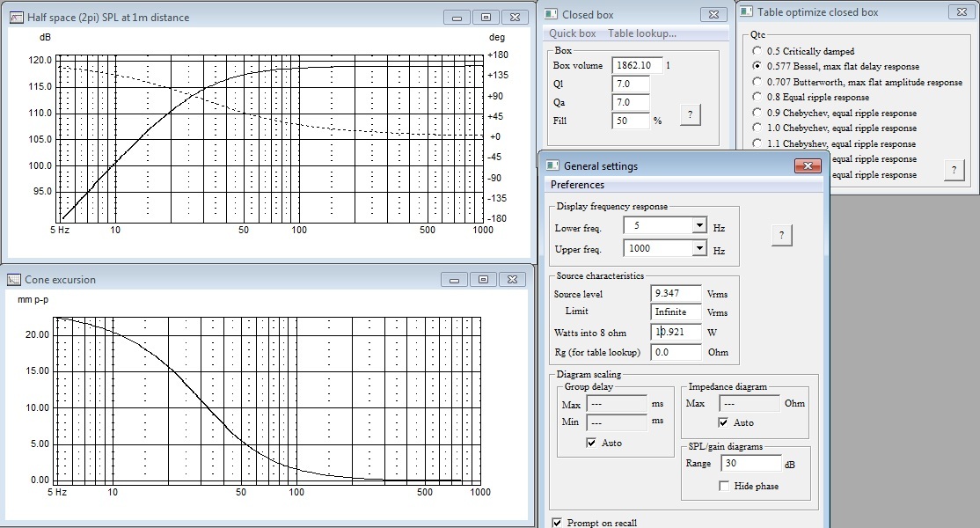The width and height of the screenshot is (980, 528).
Task: Open the Preferences menu in General settings
Action: [x=577, y=184]
